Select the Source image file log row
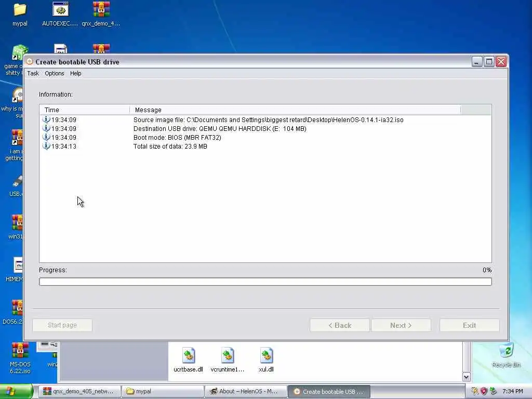Image resolution: width=532 pixels, height=399 pixels. [x=265, y=120]
